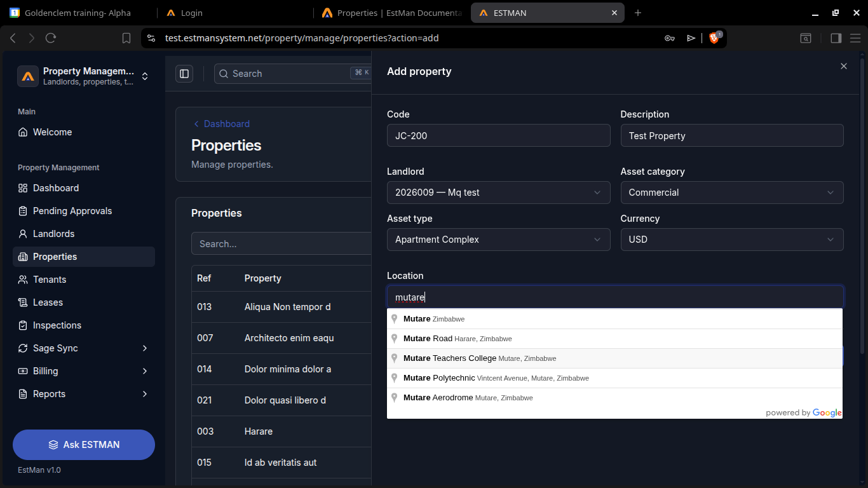Pick Mutare Aerodrome suggestion
Image resolution: width=868 pixels, height=488 pixels.
click(x=614, y=398)
